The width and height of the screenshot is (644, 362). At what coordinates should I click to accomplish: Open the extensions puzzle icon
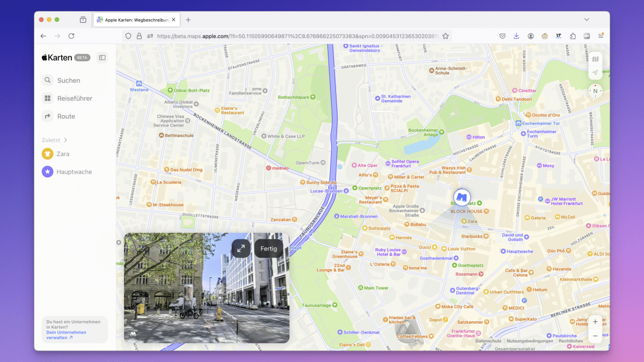point(573,36)
